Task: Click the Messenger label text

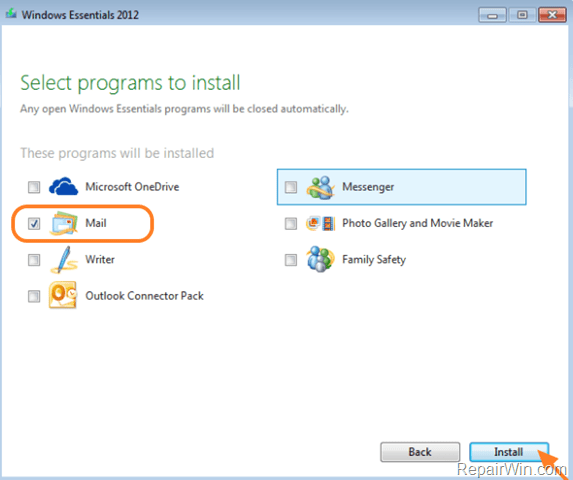Action: click(x=368, y=187)
